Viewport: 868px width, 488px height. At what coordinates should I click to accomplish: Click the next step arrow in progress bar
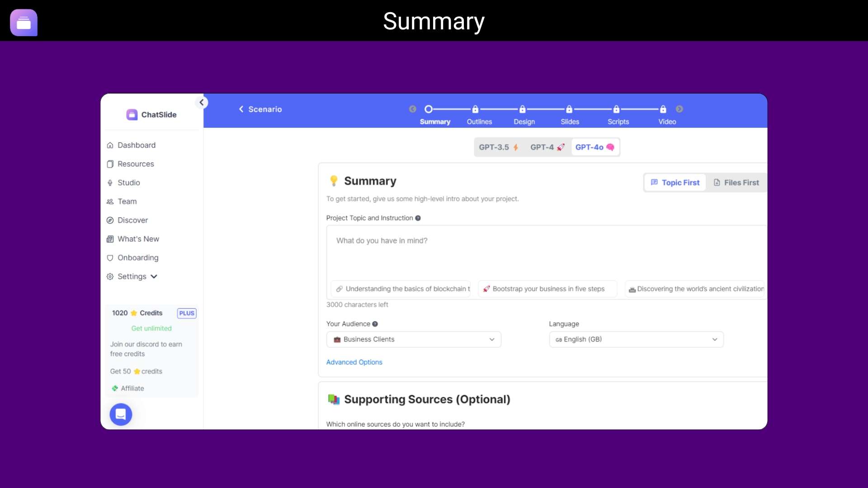[x=679, y=109]
